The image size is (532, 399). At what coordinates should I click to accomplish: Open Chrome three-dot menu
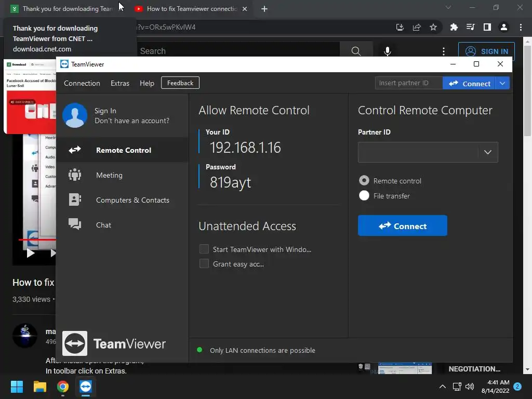(x=521, y=27)
